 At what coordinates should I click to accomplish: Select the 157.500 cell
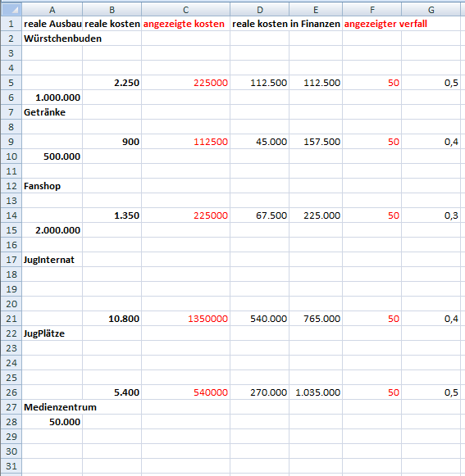[316, 142]
